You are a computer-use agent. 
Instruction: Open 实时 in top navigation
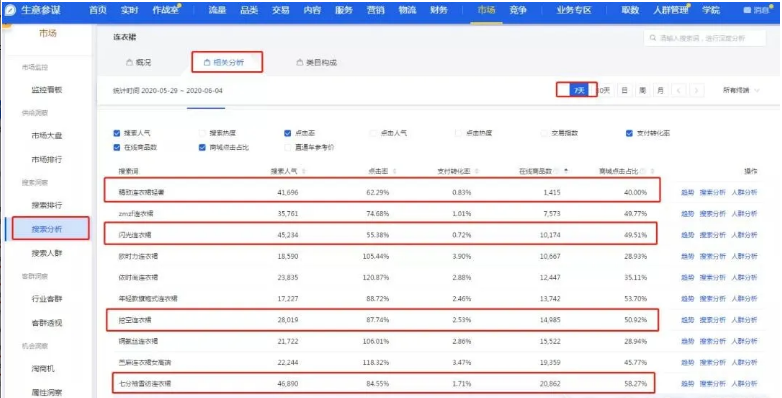pos(129,10)
